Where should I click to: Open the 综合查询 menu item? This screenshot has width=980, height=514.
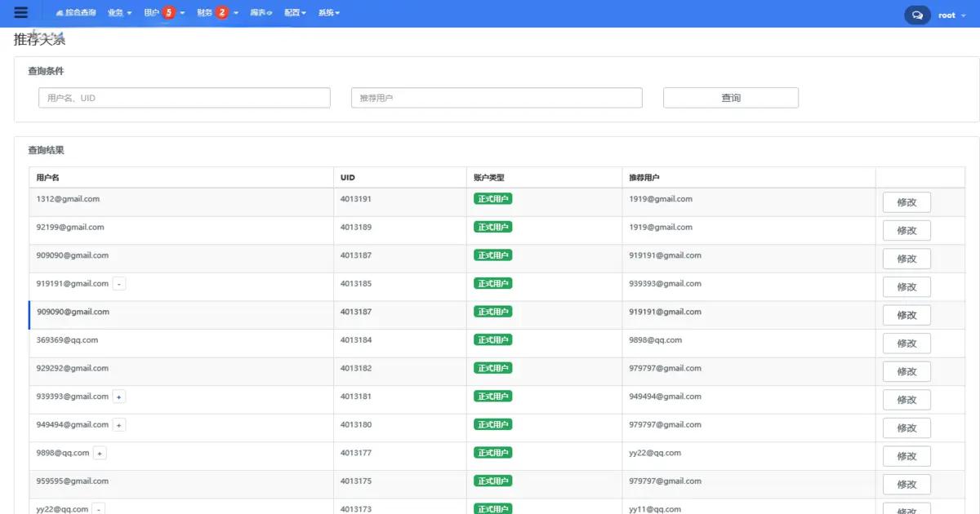pos(76,13)
